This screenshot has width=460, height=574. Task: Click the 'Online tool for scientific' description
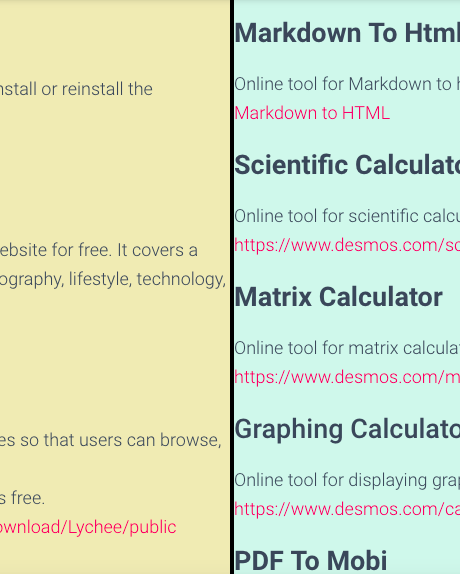pyautogui.click(x=347, y=216)
